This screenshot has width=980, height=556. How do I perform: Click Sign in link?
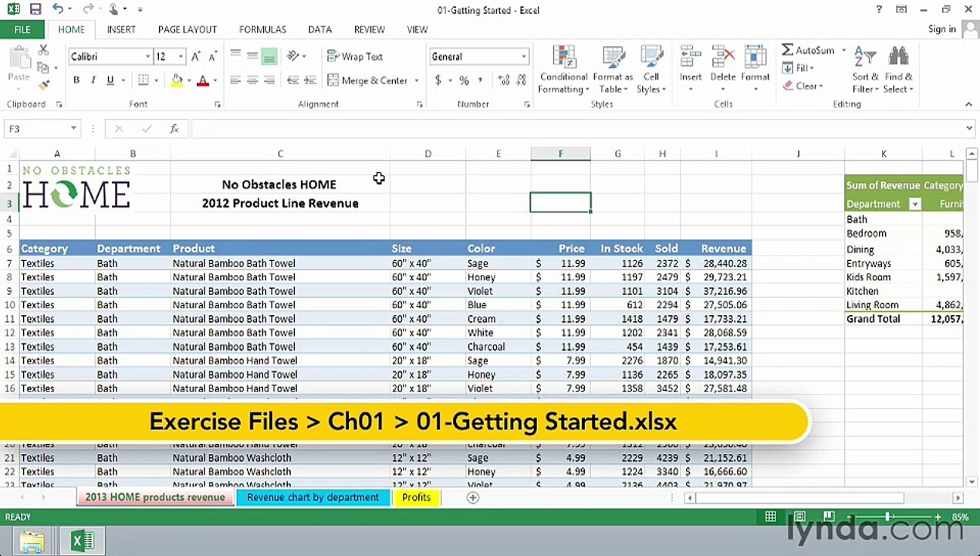tap(942, 29)
